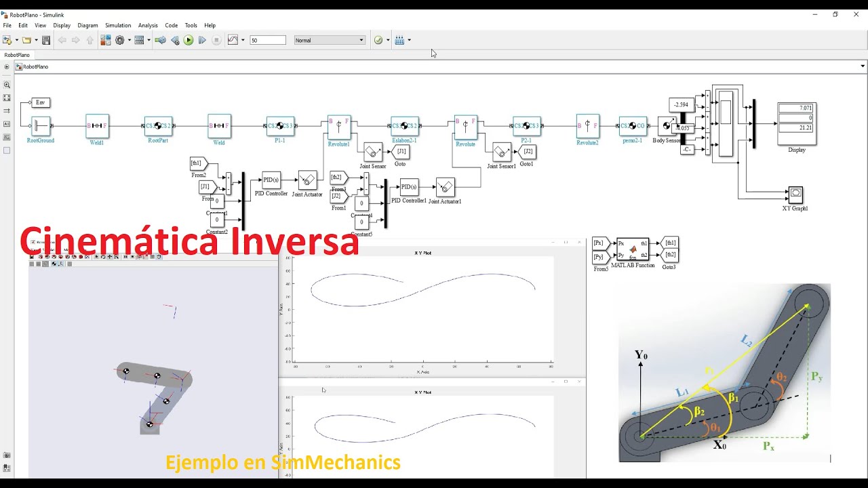Click the Zoom In palette icon
This screenshot has height=488, width=868.
coord(7,85)
